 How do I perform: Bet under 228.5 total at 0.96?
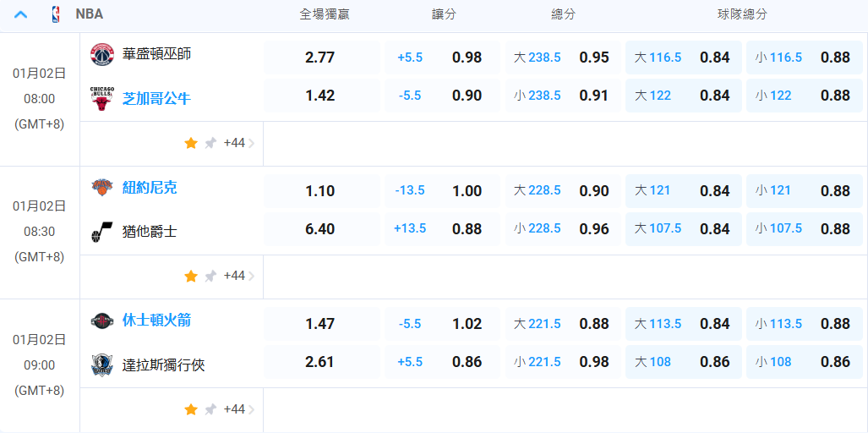[563, 229]
